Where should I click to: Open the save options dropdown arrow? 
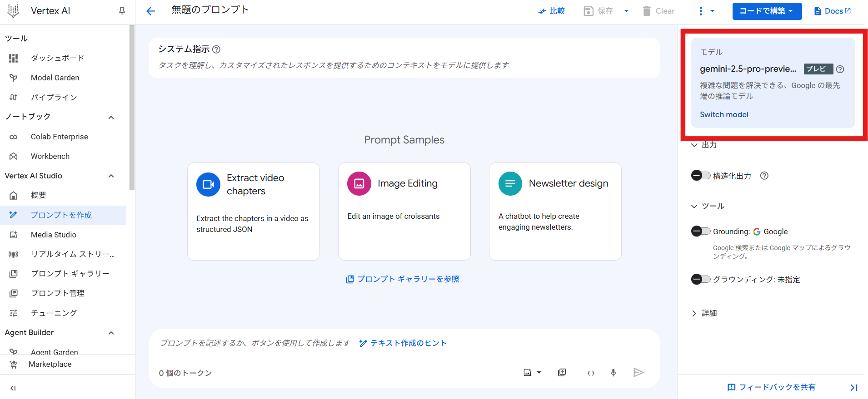click(x=626, y=11)
